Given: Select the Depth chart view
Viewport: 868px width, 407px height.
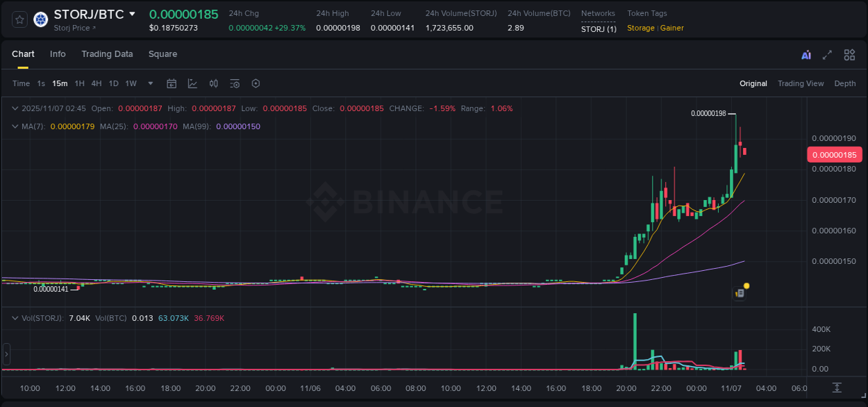Looking at the screenshot, I should coord(844,83).
